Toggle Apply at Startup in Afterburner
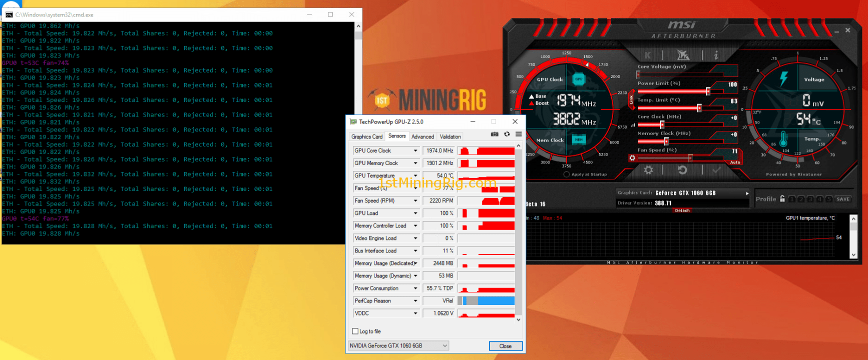The width and height of the screenshot is (868, 360). 567,174
